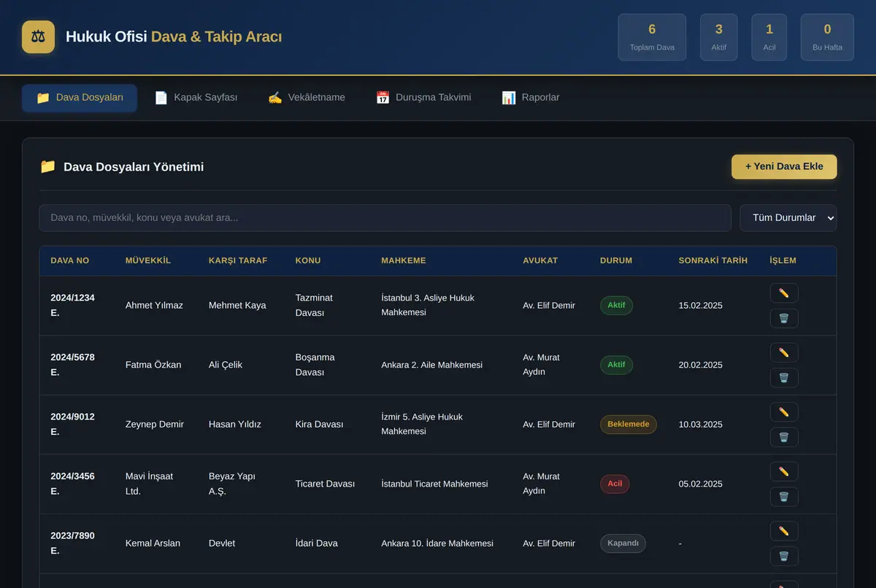Show the Raporlar tab

[531, 98]
